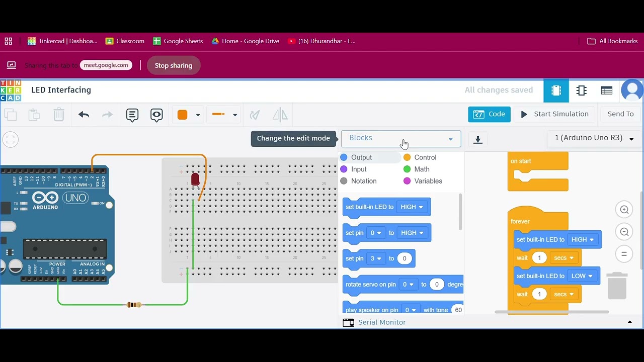Click the zoom in icon on code workspace
The height and width of the screenshot is (362, 644).
[x=624, y=210]
